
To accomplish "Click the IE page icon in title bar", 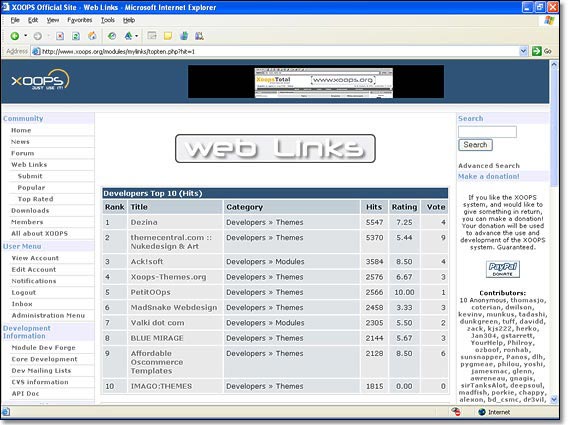I will 6,7.
